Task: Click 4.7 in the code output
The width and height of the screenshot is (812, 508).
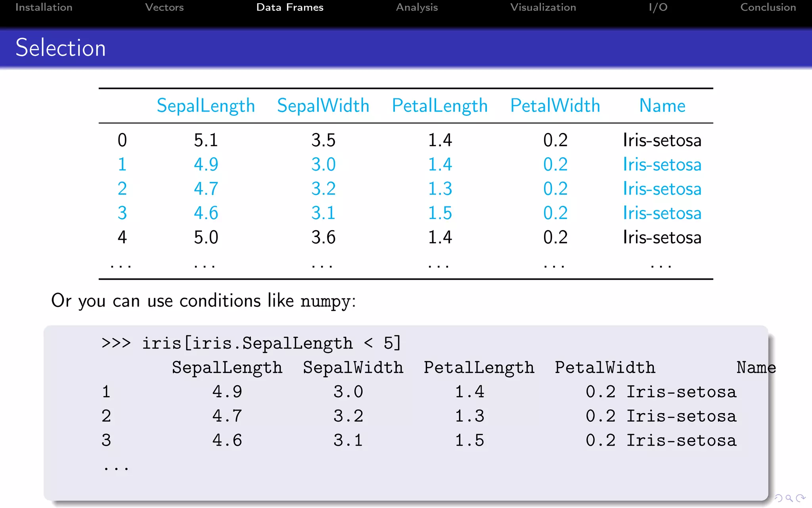Action: click(227, 416)
